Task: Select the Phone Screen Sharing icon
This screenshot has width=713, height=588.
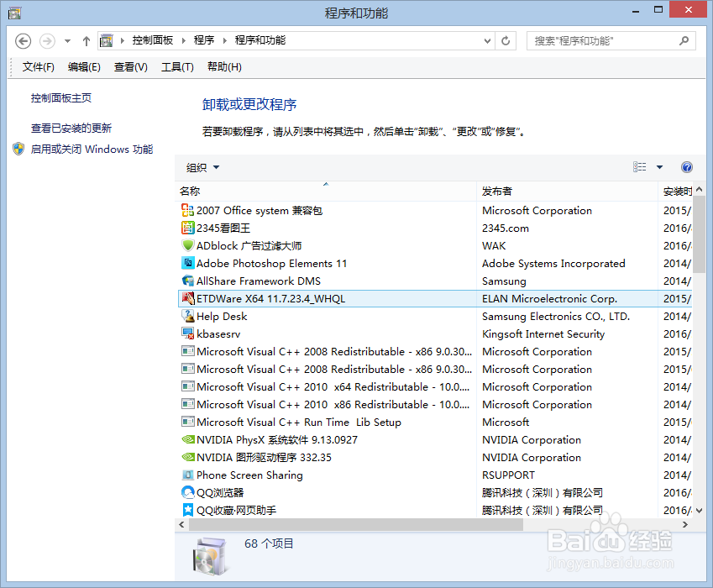Action: click(x=188, y=475)
